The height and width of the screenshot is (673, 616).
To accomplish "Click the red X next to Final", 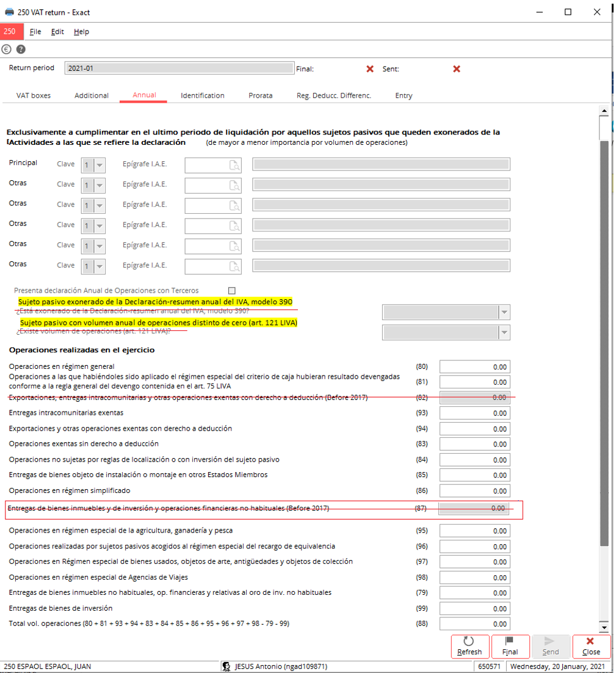I will [370, 68].
